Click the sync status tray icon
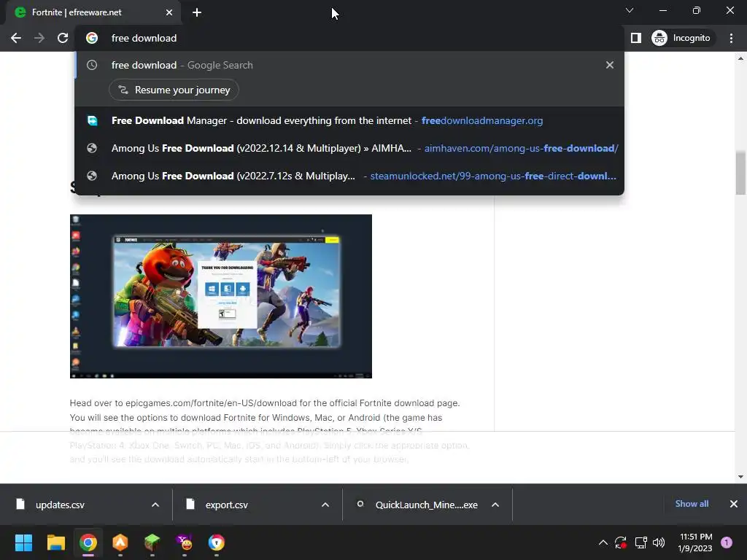Viewport: 747px width, 560px height. 621,542
